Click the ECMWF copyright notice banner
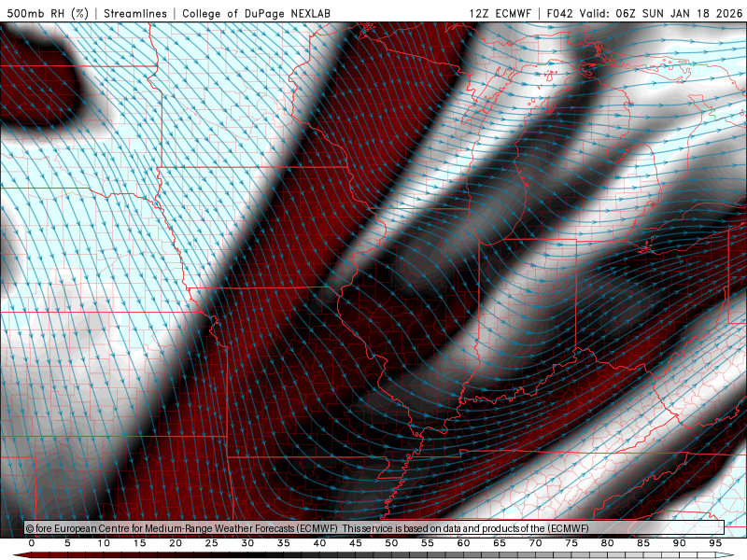This screenshot has height=560, width=747. [374, 527]
